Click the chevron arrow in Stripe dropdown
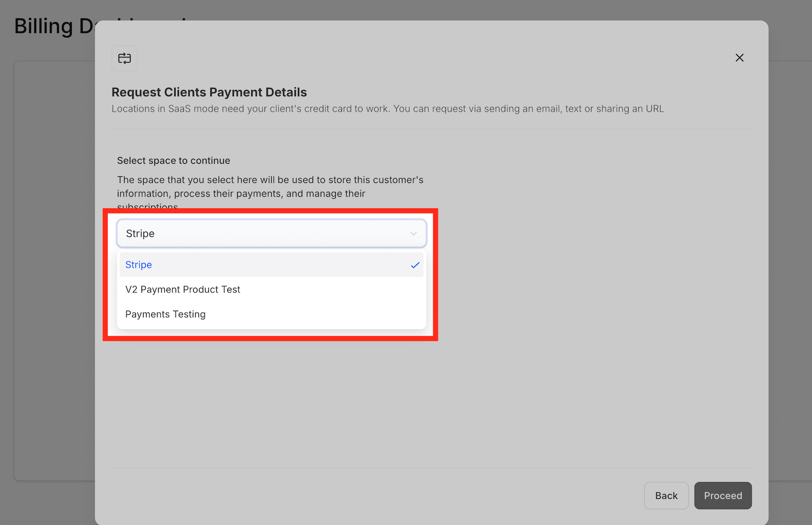 point(413,234)
